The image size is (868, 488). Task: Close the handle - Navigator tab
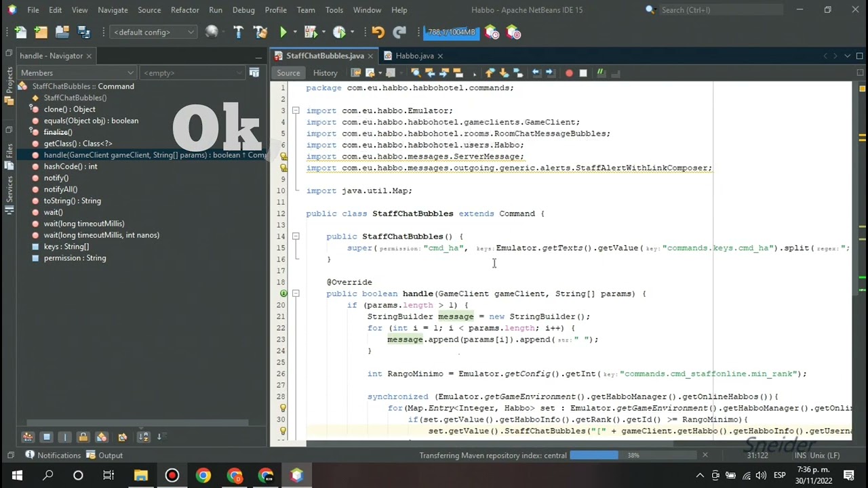(x=89, y=56)
